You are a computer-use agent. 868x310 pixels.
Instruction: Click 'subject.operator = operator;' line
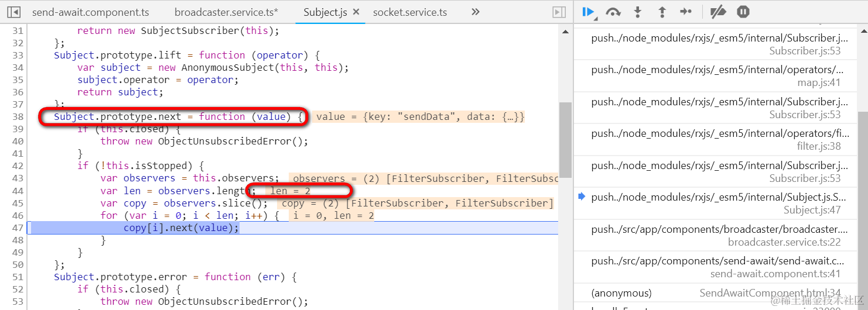click(158, 80)
